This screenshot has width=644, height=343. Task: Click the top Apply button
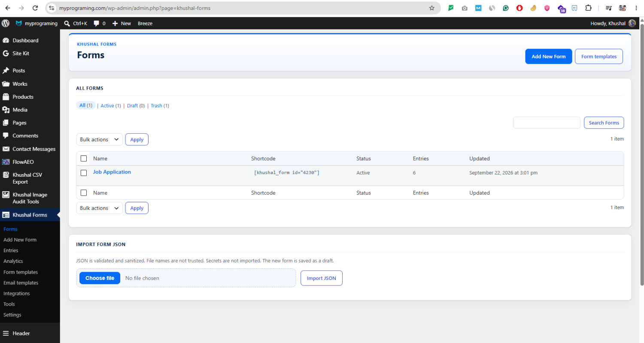[x=137, y=139]
